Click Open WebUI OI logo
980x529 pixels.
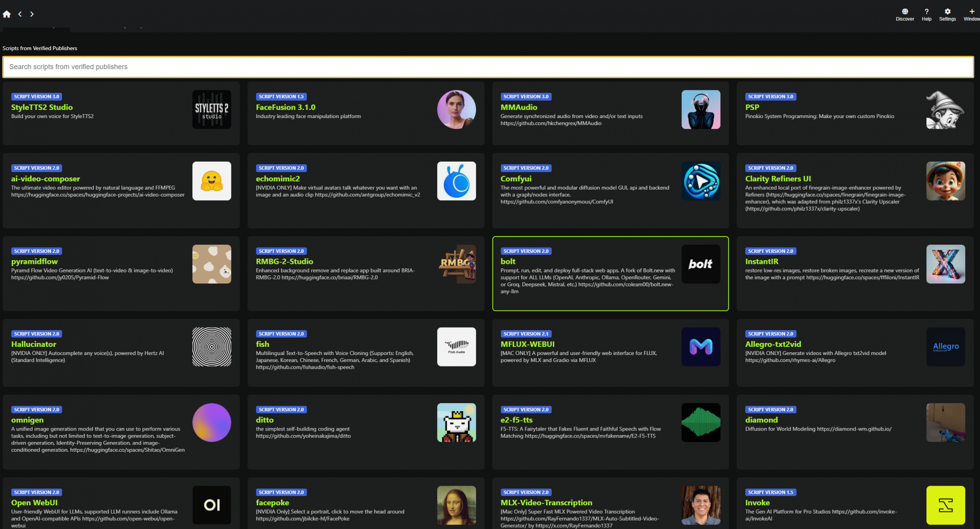click(x=212, y=505)
